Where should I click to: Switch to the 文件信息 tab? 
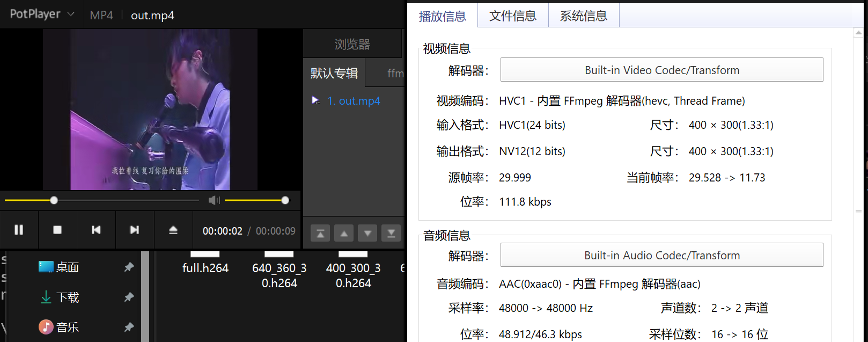point(512,16)
